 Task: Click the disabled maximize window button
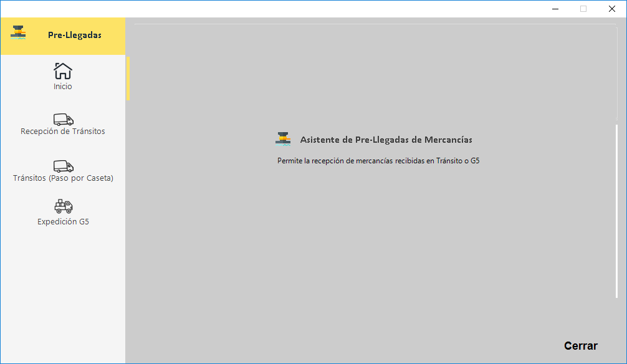coord(583,9)
